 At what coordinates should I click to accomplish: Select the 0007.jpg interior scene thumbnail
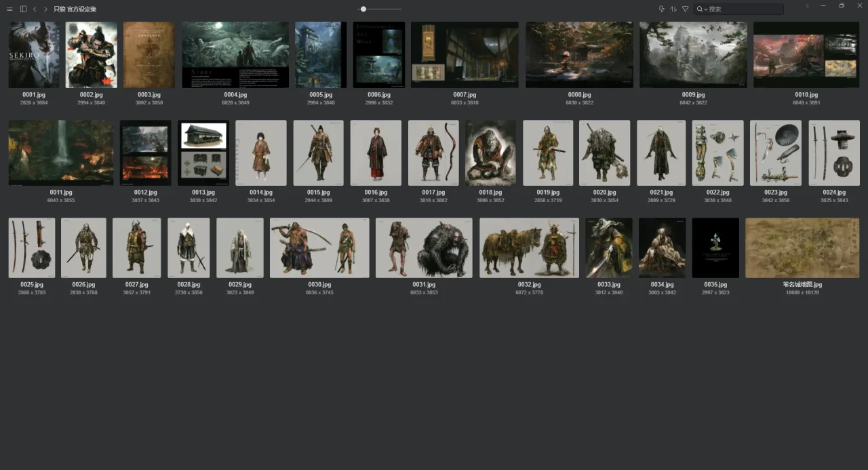(x=465, y=55)
